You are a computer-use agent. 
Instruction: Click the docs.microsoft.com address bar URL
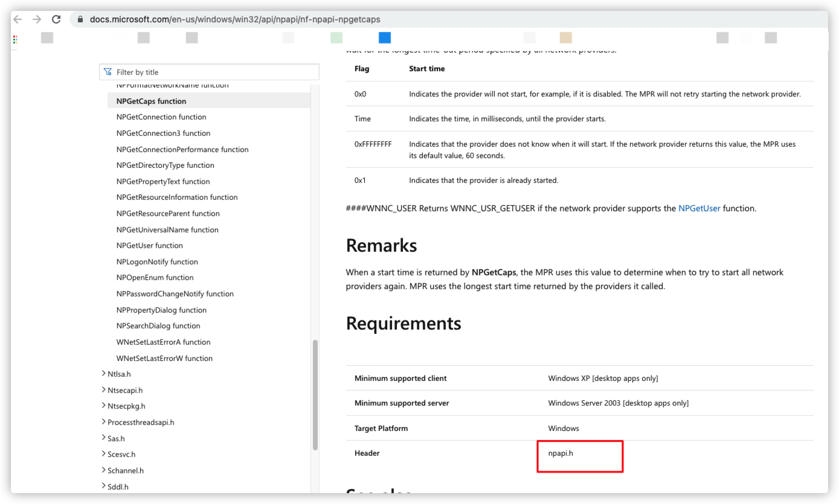[235, 19]
